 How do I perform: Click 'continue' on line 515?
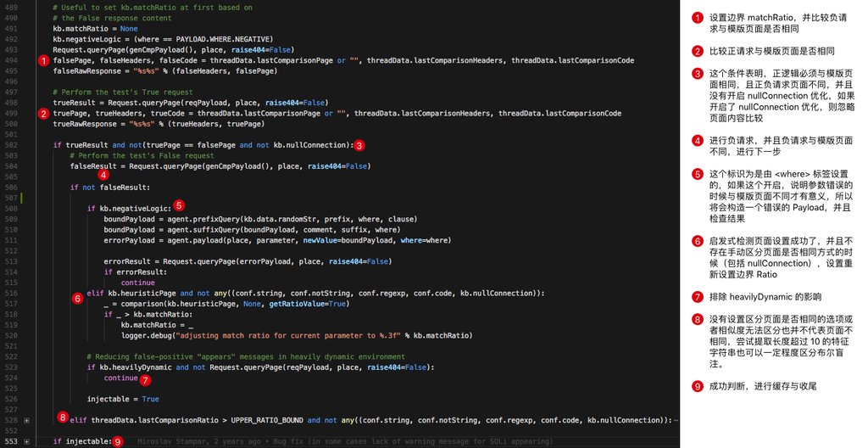tap(138, 283)
